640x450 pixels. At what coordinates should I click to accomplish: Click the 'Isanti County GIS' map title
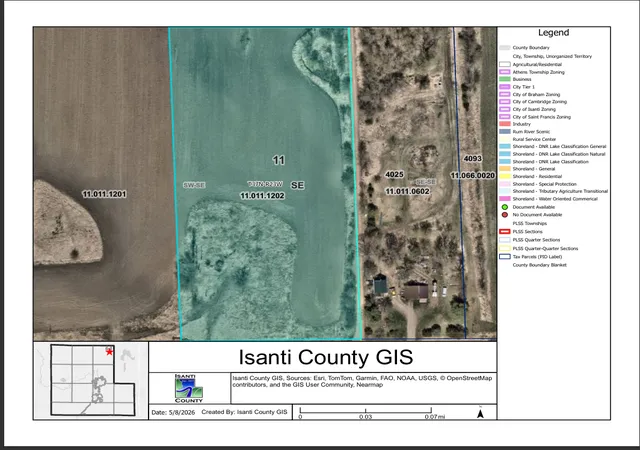[x=326, y=357]
